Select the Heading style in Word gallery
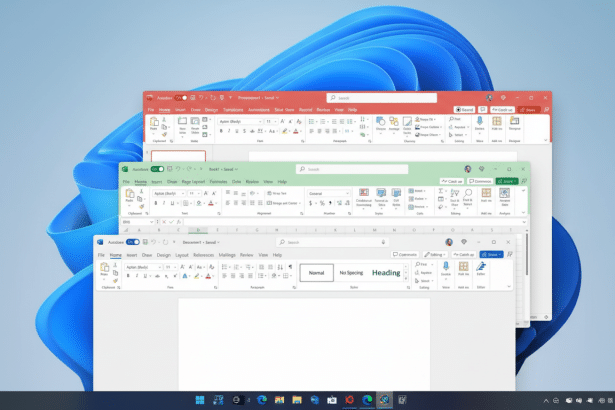The height and width of the screenshot is (410, 615). click(386, 273)
